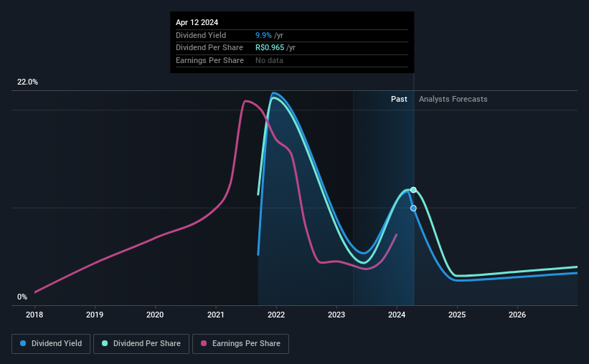
Task: Click the 2024 x-axis label
Action: (397, 315)
